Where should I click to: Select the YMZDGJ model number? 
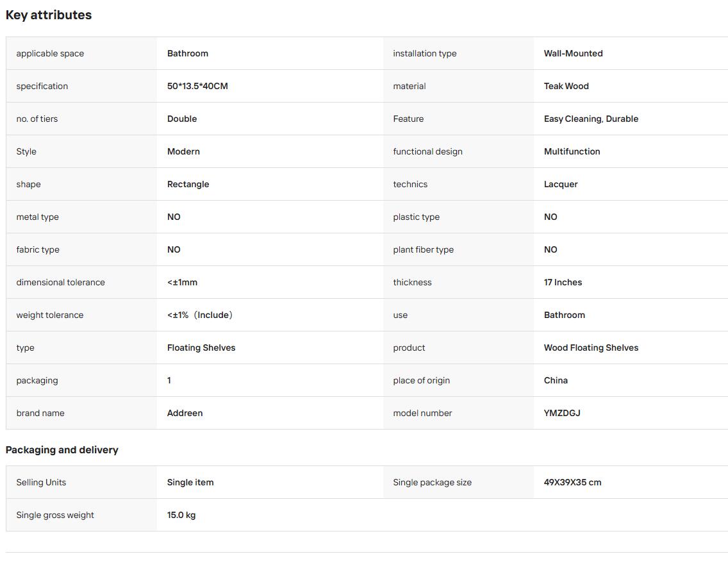562,413
